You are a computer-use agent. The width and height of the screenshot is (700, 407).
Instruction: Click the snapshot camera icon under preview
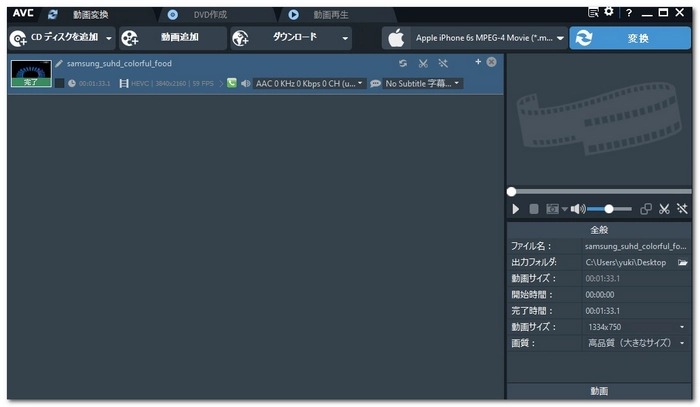coord(551,209)
